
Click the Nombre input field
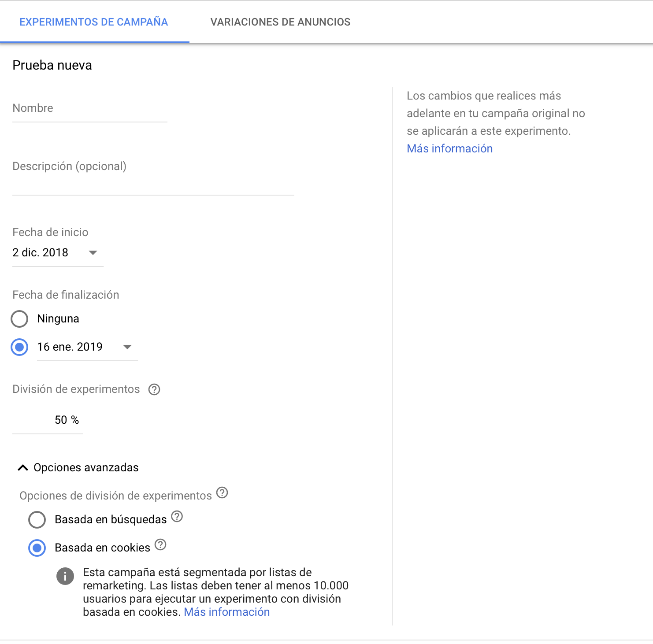pos(90,108)
